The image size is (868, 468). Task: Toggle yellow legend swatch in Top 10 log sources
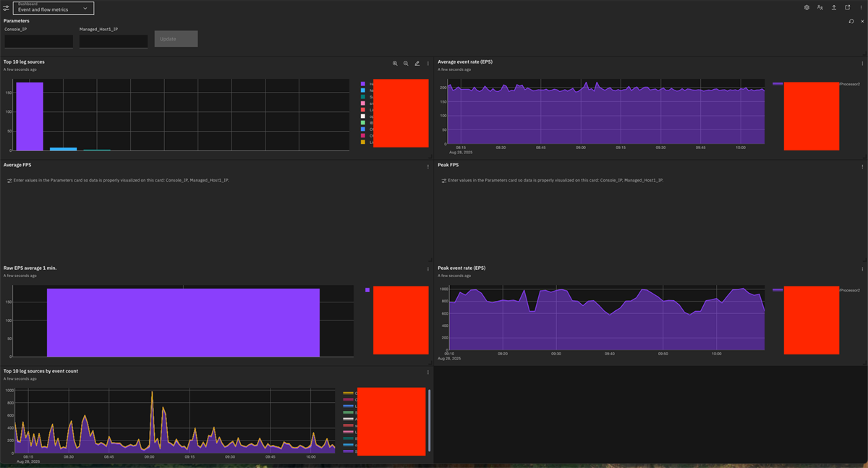(x=363, y=142)
